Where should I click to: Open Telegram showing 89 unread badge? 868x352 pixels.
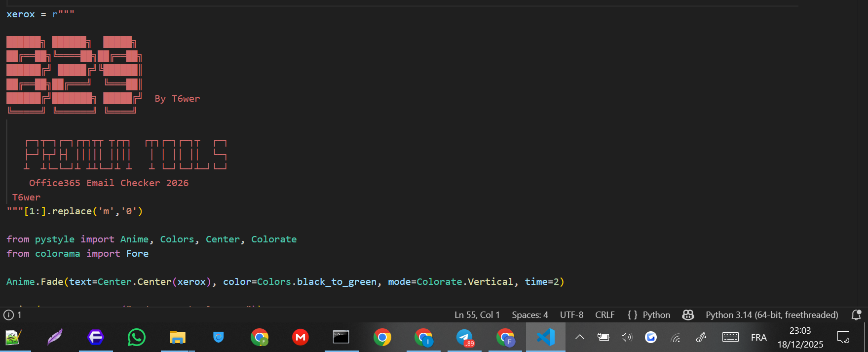465,338
